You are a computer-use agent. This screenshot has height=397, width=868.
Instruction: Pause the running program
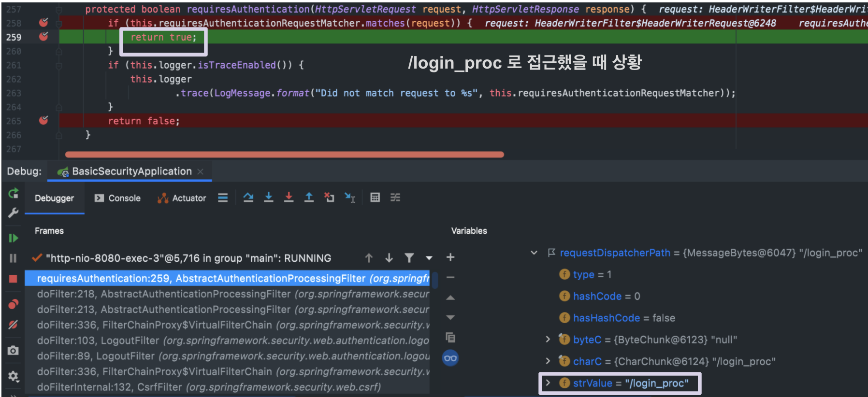coord(14,258)
